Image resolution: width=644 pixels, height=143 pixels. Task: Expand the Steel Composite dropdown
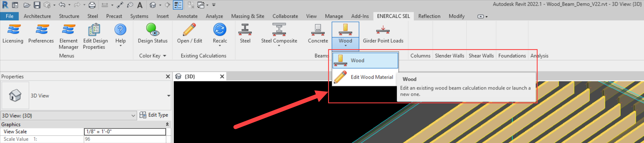[279, 46]
